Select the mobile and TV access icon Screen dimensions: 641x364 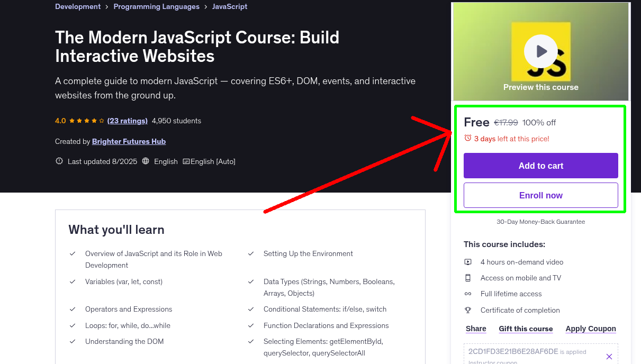[468, 278]
